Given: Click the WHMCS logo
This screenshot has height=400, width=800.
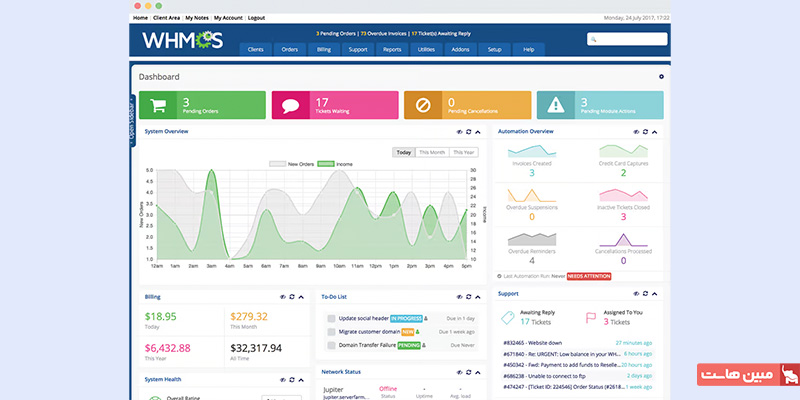Looking at the screenshot, I should (x=183, y=40).
